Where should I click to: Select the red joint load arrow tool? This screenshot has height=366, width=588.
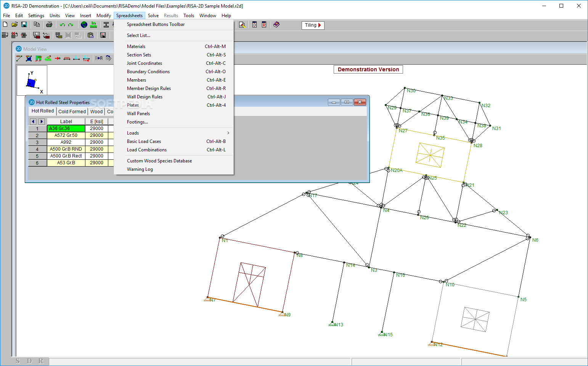58,58
